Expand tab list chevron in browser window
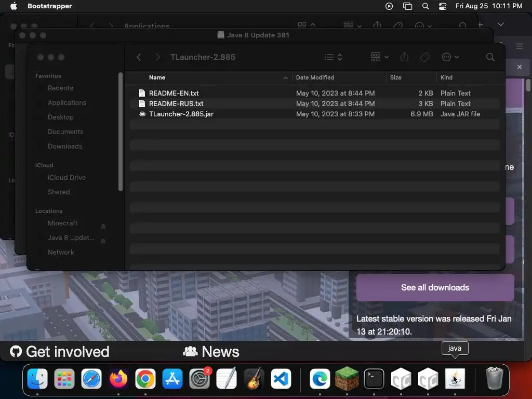This screenshot has height=399, width=532. pyautogui.click(x=500, y=24)
